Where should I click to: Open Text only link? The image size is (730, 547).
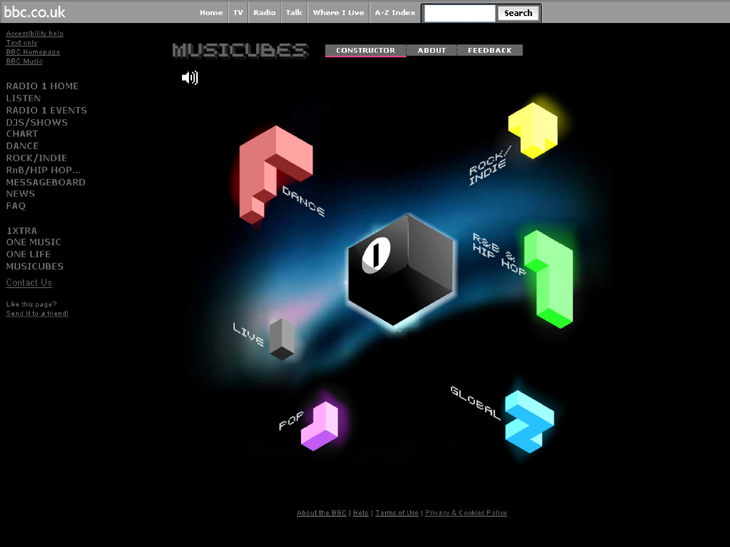tap(21, 43)
